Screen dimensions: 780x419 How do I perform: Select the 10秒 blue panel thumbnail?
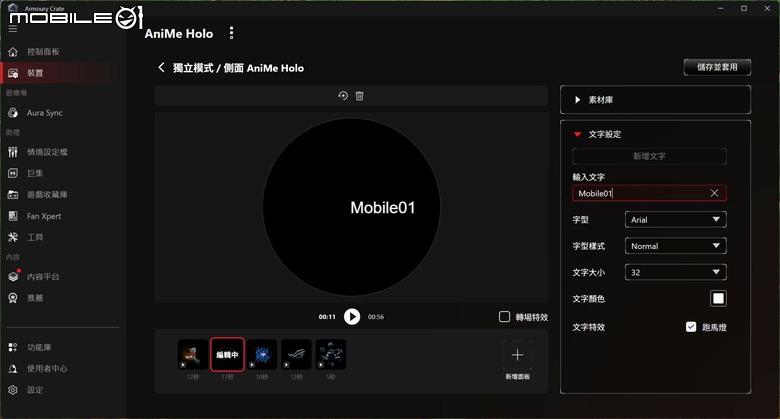(262, 354)
